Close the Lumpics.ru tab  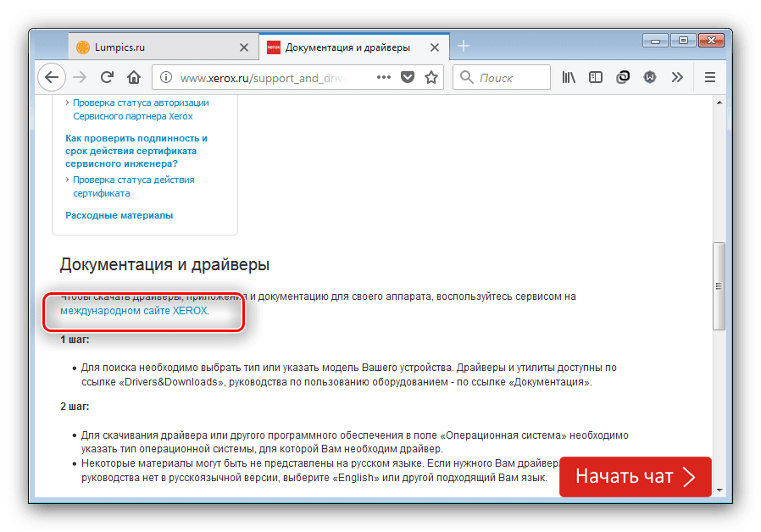coord(244,47)
